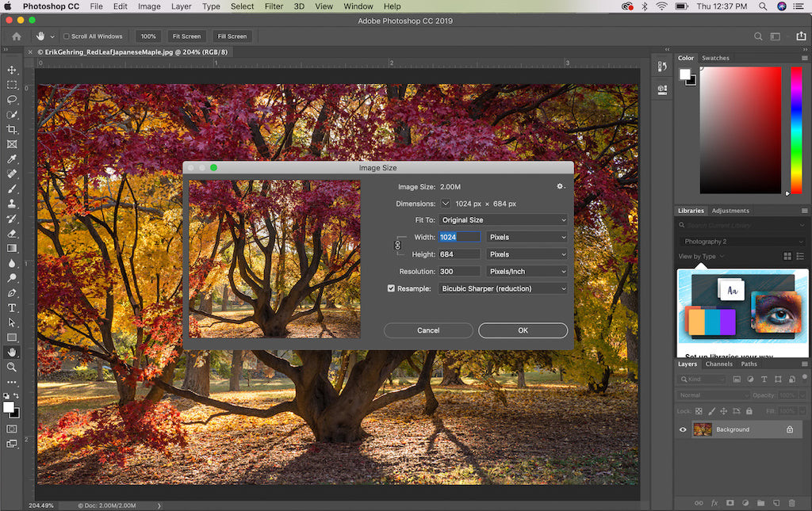Select the Dodge tool
Viewport: 812px width, 511px height.
click(12, 278)
